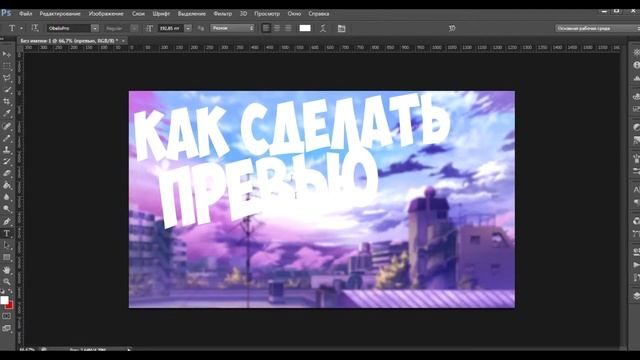Open the Изображение menu
Image resolution: width=640 pixels, height=360 pixels.
106,13
